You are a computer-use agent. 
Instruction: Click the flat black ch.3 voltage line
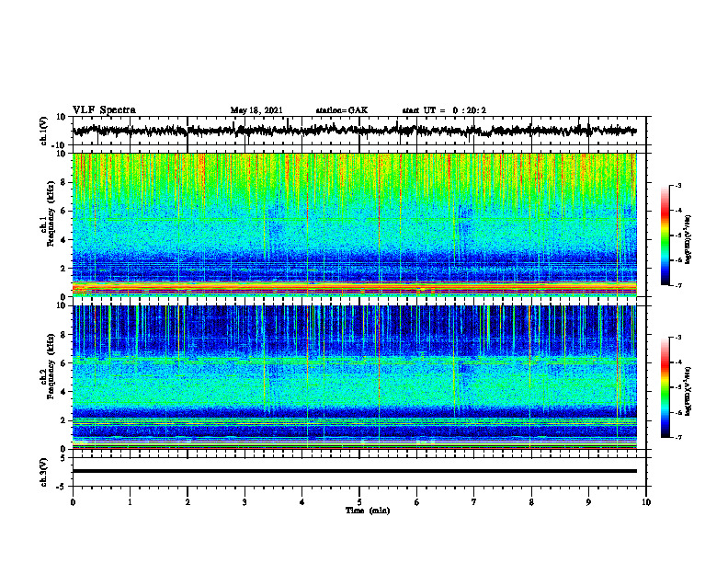point(354,471)
